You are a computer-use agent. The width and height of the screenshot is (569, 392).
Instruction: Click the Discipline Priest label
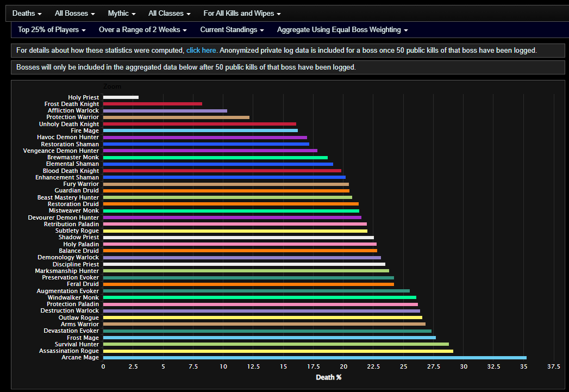coord(76,264)
